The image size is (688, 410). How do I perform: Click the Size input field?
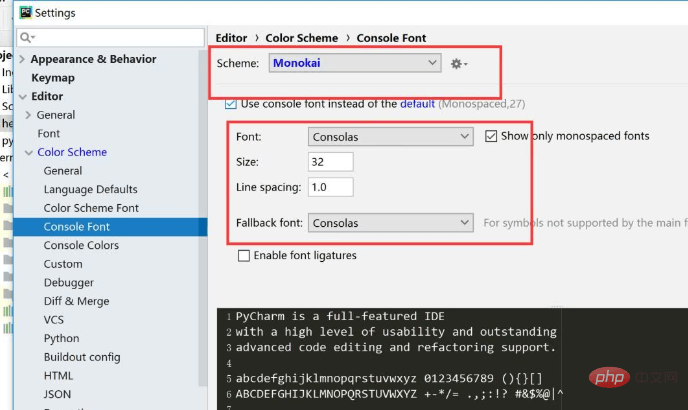click(331, 162)
